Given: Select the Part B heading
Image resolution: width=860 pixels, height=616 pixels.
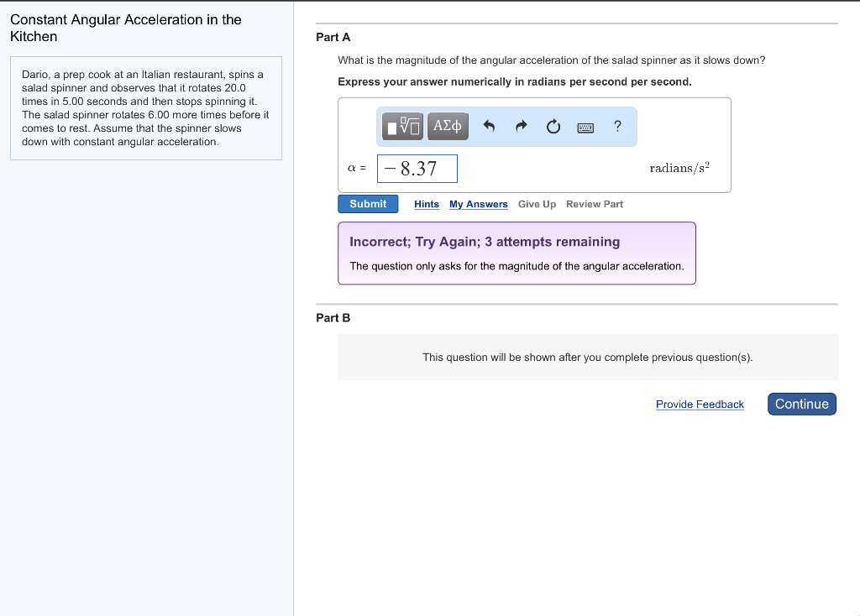Looking at the screenshot, I should coord(333,318).
